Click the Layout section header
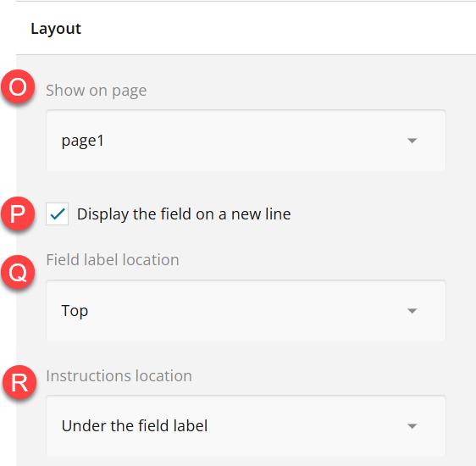 click(x=56, y=29)
